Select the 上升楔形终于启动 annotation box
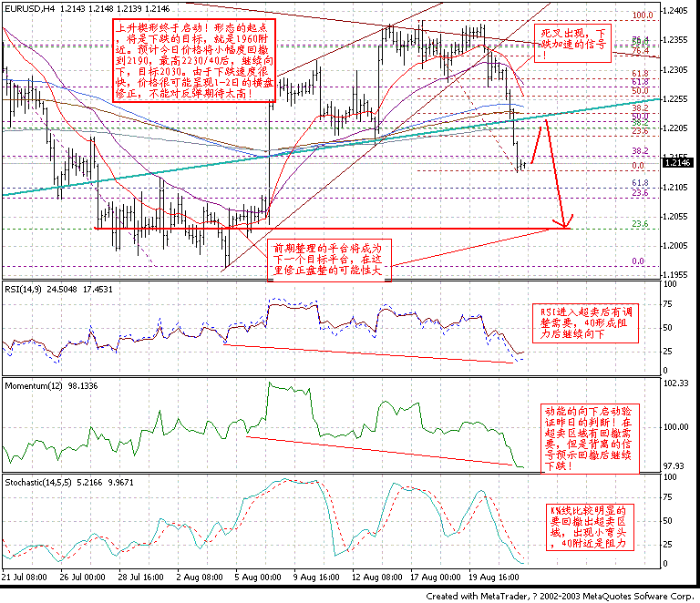This screenshot has width=700, height=603. tap(194, 61)
